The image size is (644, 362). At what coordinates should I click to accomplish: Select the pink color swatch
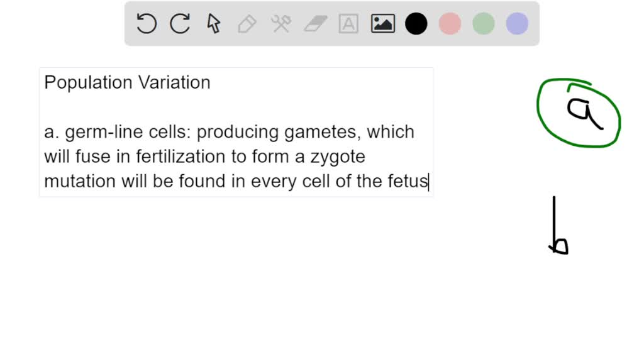[450, 24]
